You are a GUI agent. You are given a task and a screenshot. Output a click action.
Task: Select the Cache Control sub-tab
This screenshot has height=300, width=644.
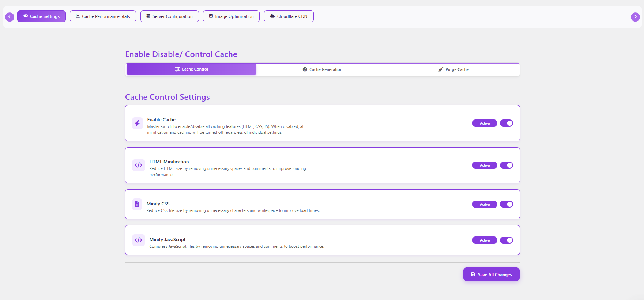(191, 69)
